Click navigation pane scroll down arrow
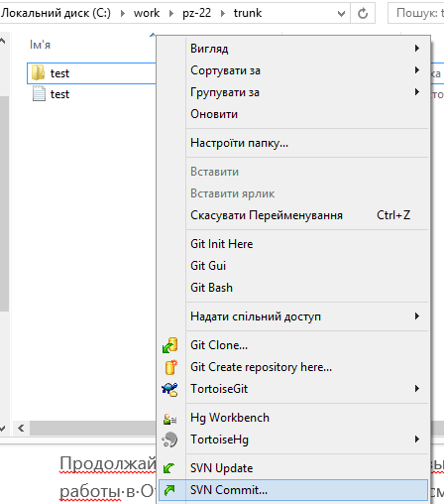This screenshot has width=444, height=504. point(3,429)
